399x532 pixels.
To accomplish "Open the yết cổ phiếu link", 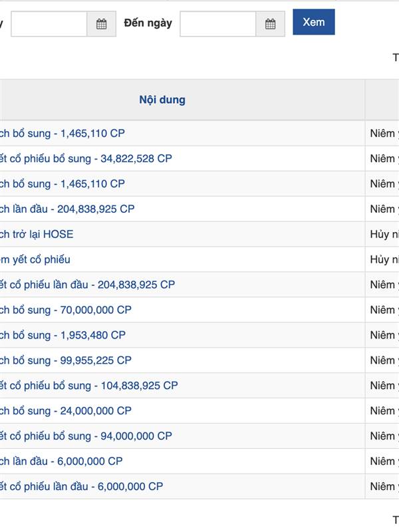I will (x=35, y=259).
